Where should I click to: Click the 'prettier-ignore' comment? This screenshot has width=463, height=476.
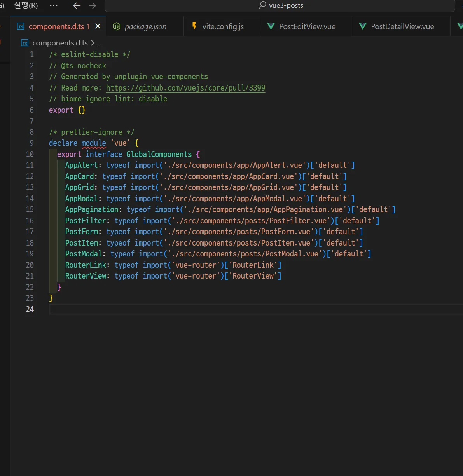click(x=92, y=132)
